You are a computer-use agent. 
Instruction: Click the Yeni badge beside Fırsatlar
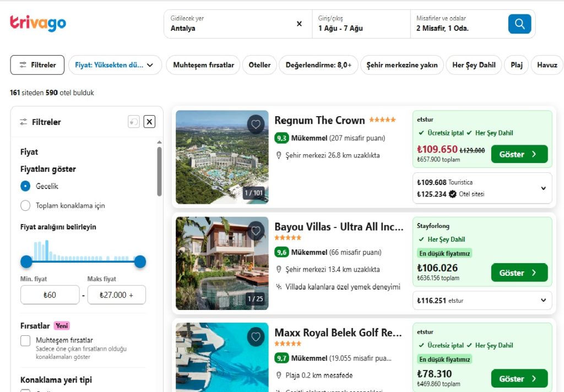click(62, 326)
